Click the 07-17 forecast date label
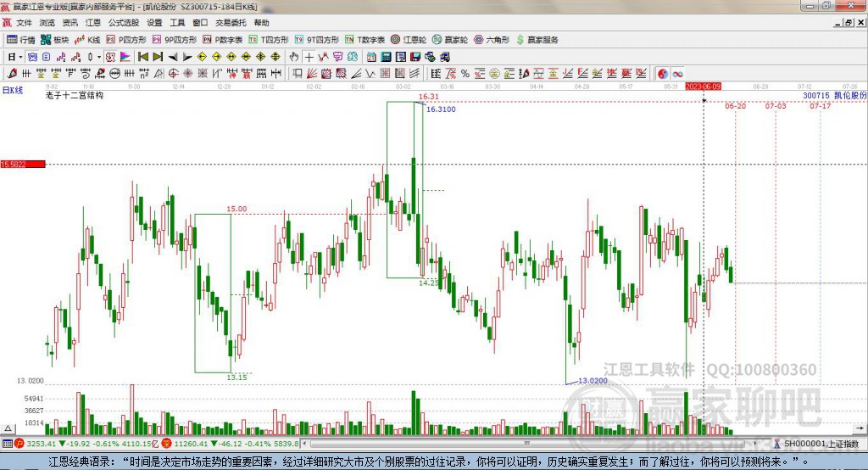 tap(821, 106)
